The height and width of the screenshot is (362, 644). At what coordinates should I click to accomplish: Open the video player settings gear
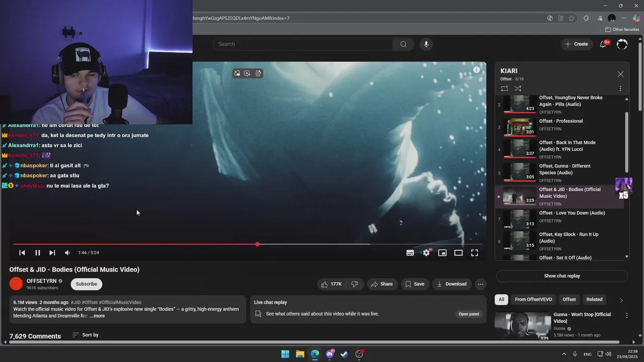click(426, 253)
